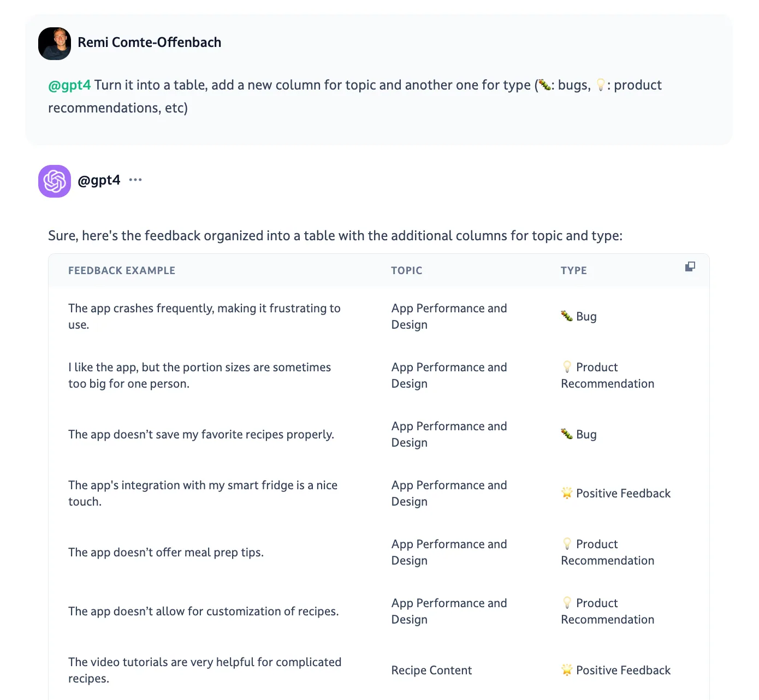This screenshot has height=700, width=759.
Task: Click the star icon in smart fridge row
Action: tap(567, 493)
